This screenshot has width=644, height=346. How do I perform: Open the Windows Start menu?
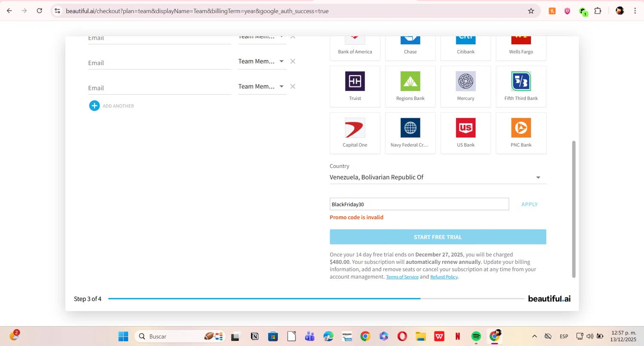click(123, 336)
